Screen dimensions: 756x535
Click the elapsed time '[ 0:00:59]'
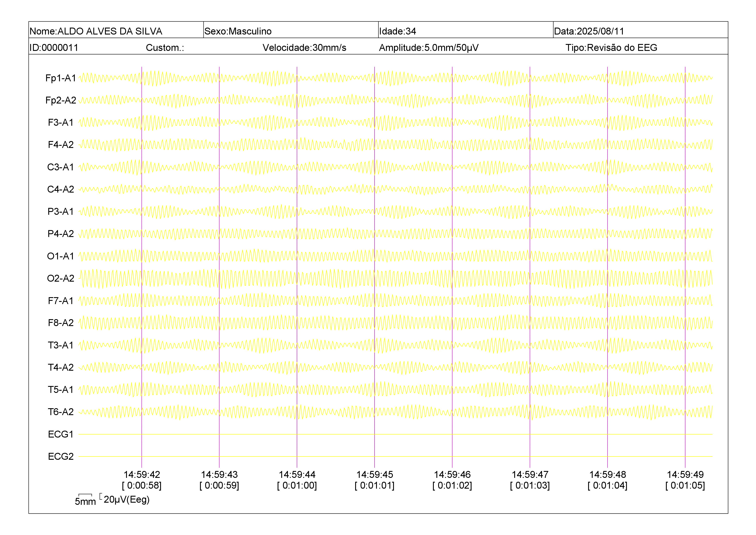[219, 486]
